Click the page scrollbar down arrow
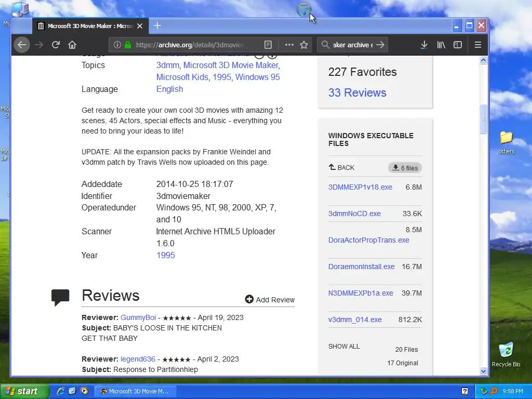 pyautogui.click(x=484, y=371)
